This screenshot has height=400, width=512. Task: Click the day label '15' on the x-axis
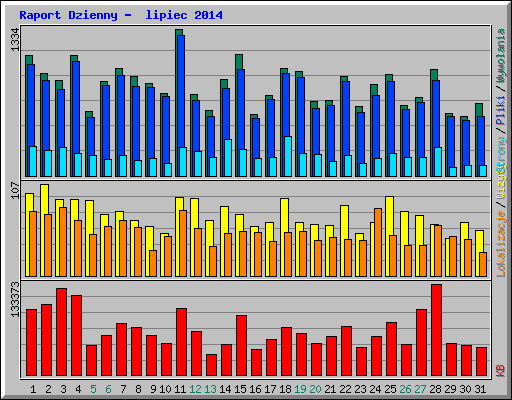pos(240,389)
